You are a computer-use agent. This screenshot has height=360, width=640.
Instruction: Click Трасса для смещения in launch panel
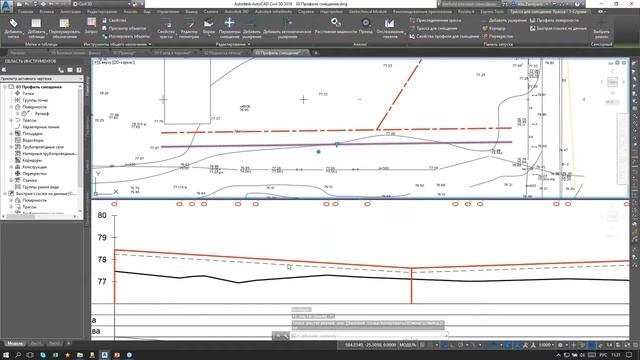(x=433, y=28)
